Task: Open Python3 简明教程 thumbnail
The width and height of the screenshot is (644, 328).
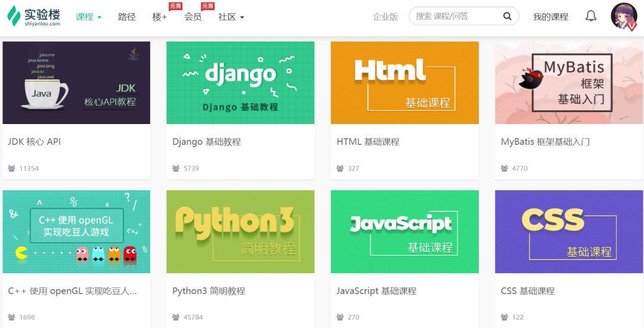Action: pos(240,231)
